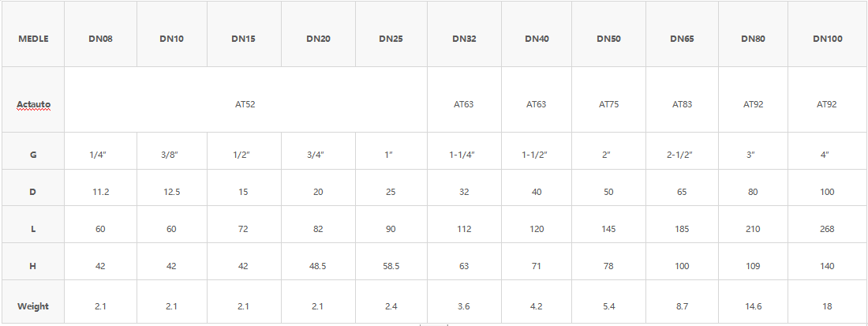This screenshot has height=326, width=868.
Task: Click the MEDLE header cell
Action: tap(33, 39)
